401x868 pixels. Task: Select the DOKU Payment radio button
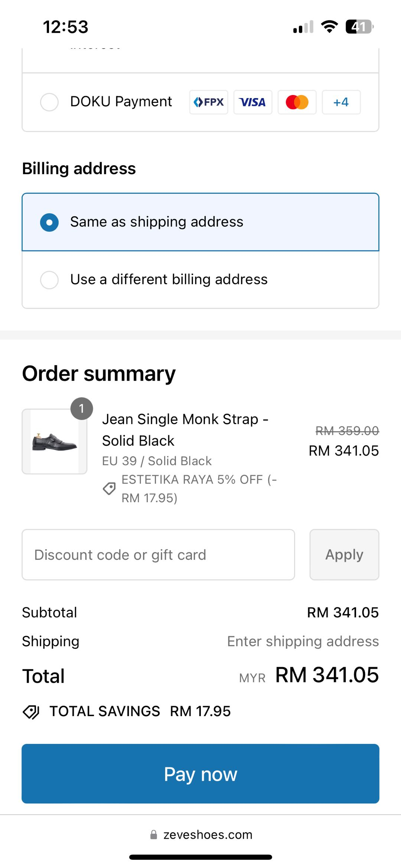[x=49, y=102]
